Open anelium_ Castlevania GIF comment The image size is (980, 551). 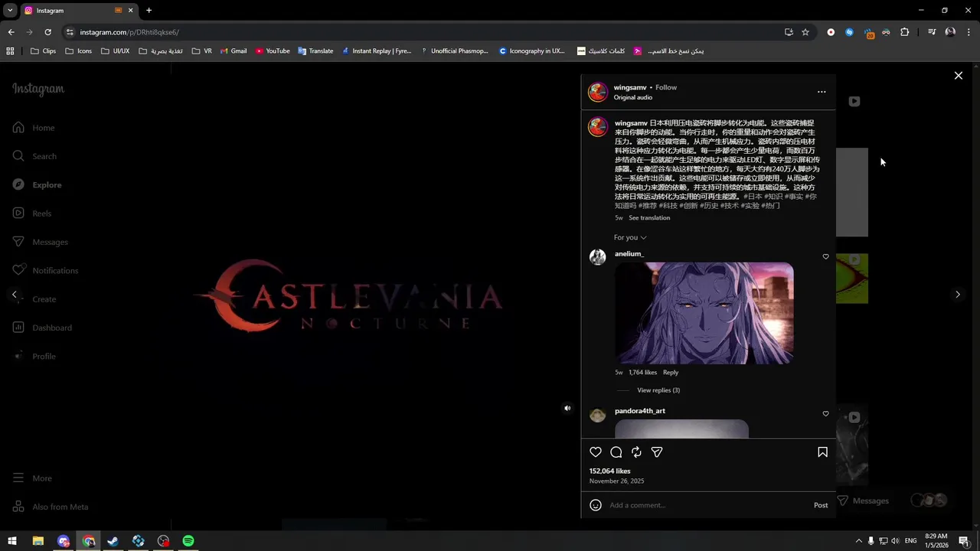tap(704, 313)
